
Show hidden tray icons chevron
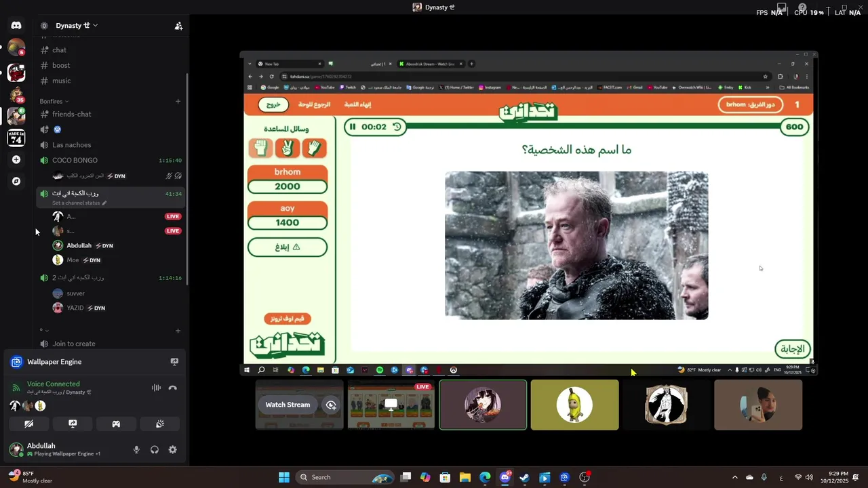click(734, 477)
